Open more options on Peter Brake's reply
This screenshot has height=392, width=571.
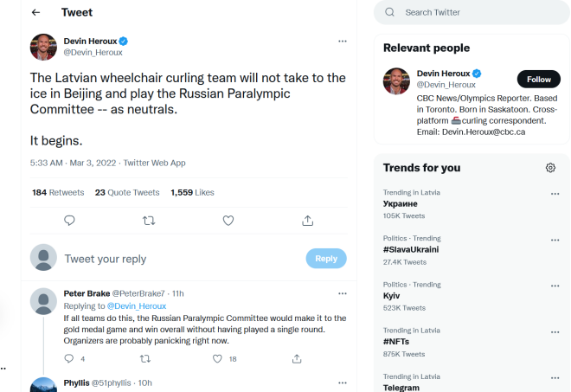(343, 293)
